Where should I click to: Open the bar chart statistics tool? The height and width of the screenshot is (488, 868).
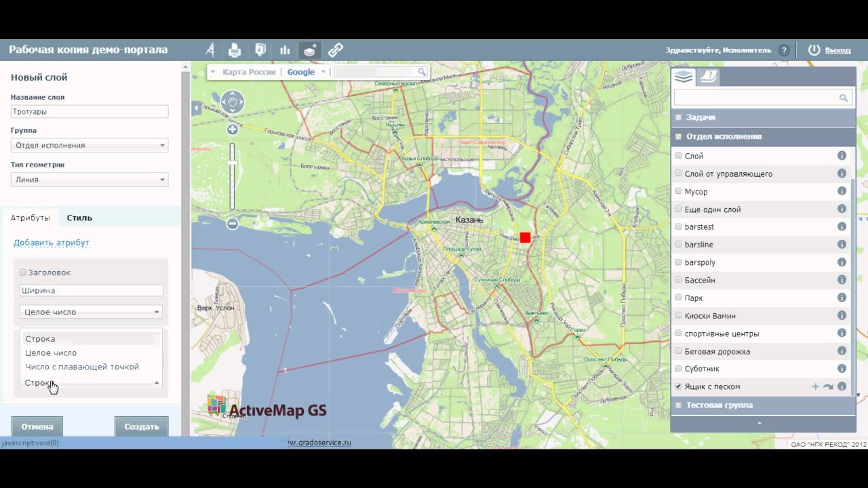tap(285, 50)
